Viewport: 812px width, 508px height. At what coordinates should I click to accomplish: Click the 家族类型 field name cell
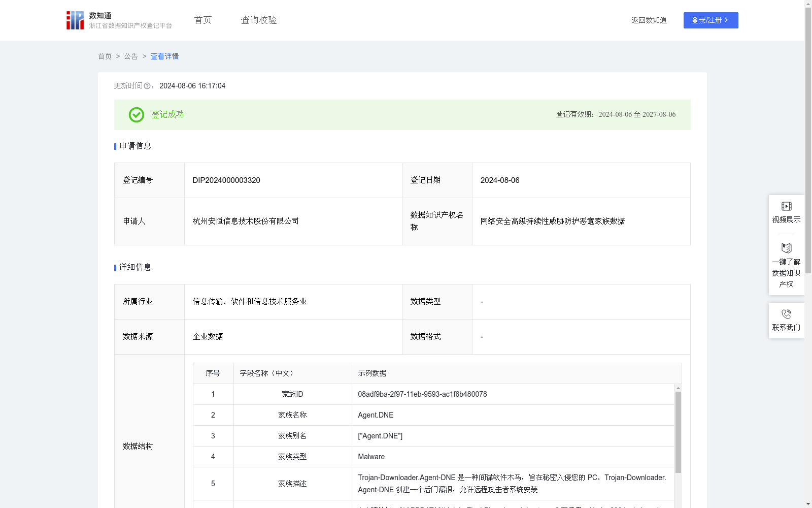(292, 457)
